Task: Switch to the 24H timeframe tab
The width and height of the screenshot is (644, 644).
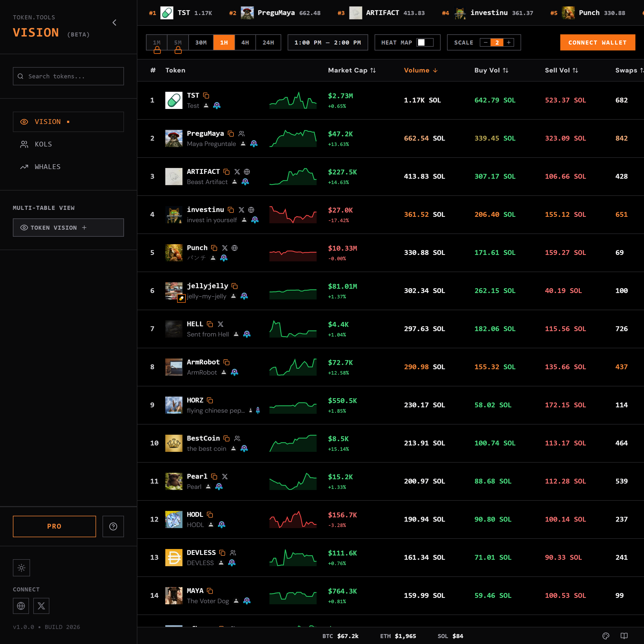Action: coord(268,42)
